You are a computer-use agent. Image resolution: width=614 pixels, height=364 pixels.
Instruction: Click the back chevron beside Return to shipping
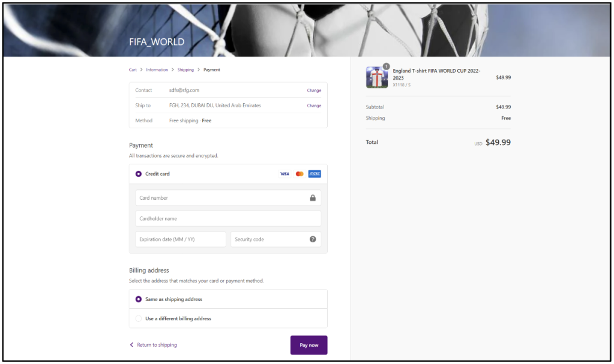click(x=132, y=345)
